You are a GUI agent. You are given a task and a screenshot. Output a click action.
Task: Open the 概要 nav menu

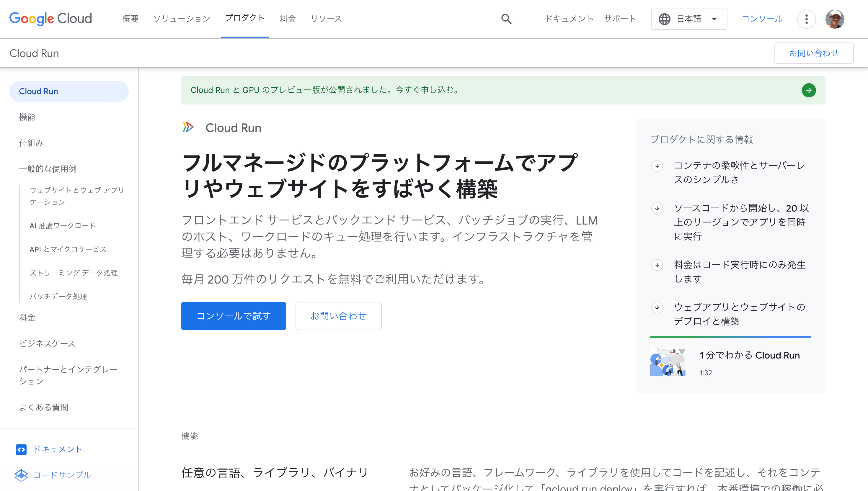[x=130, y=19]
